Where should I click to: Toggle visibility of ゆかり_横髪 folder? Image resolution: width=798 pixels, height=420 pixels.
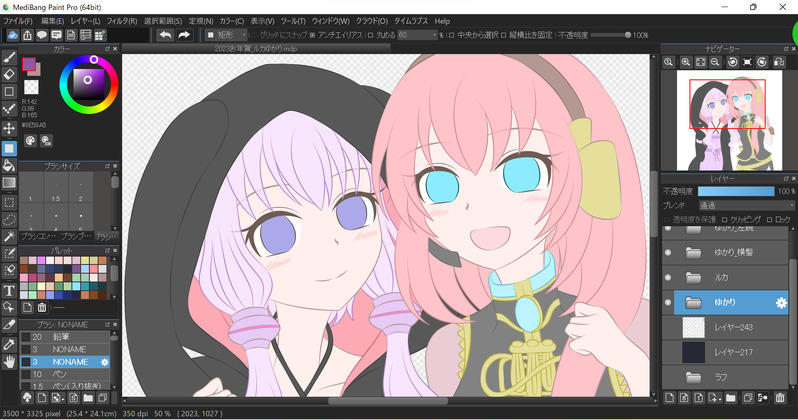(668, 253)
